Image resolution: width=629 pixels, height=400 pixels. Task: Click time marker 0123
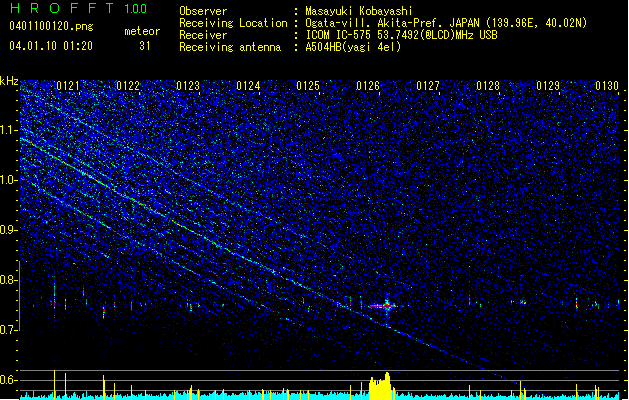(x=188, y=86)
